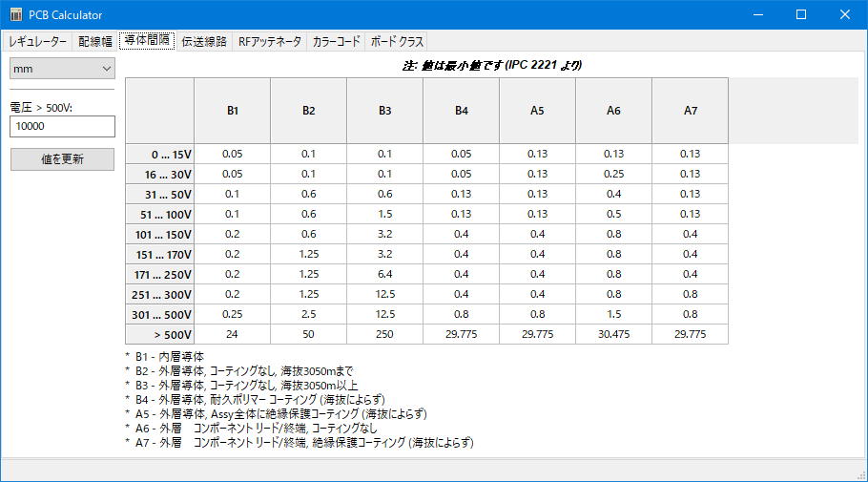The image size is (868, 482).
Task: Switch to the レギュレーター tab
Action: coord(38,42)
